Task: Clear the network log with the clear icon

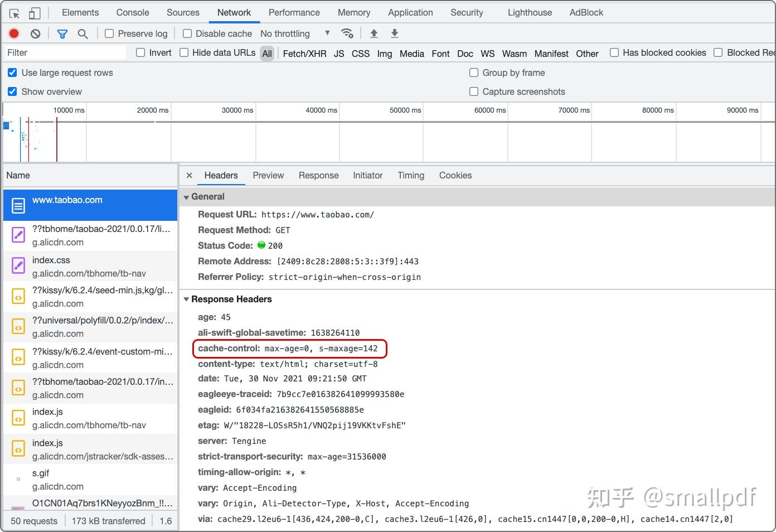Action: pyautogui.click(x=35, y=33)
